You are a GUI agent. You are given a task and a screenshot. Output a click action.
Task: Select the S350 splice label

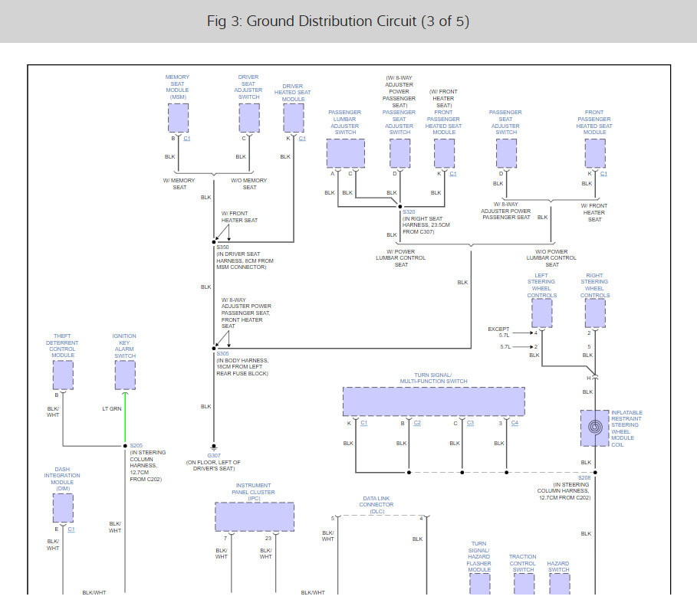222,247
